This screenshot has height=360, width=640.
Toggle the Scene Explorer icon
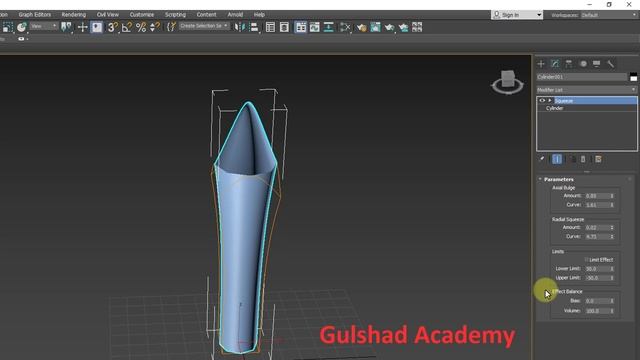(x=270, y=27)
